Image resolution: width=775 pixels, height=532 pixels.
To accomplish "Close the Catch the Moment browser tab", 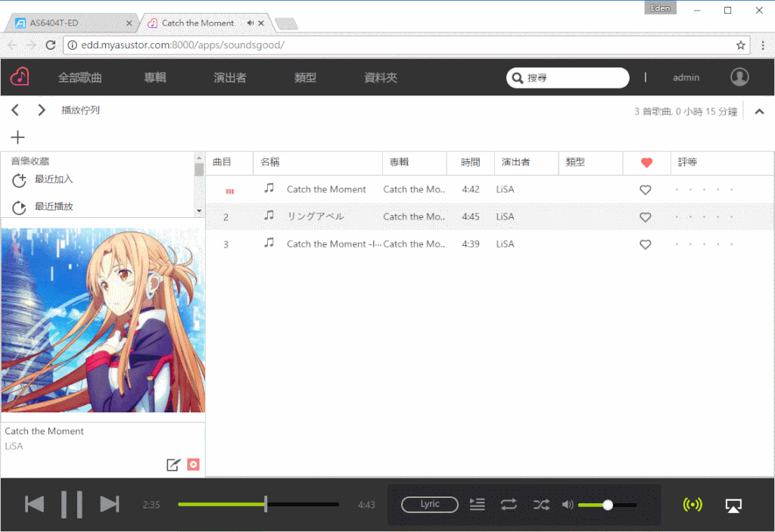I will tap(261, 23).
